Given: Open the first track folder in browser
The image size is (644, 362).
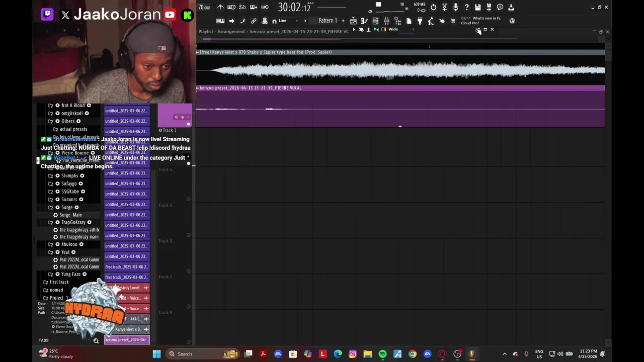Looking at the screenshot, I should 59,282.
